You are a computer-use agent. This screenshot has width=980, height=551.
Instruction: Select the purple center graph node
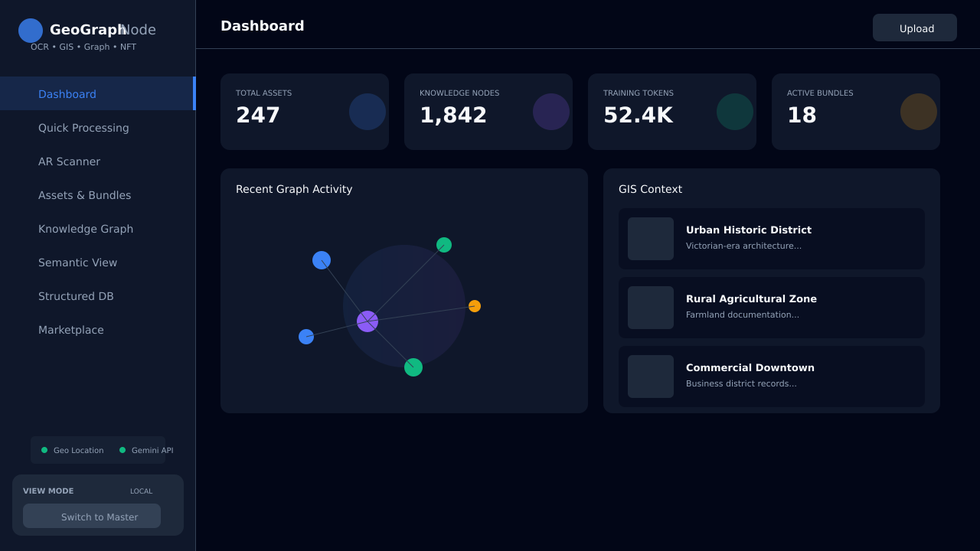tap(367, 321)
